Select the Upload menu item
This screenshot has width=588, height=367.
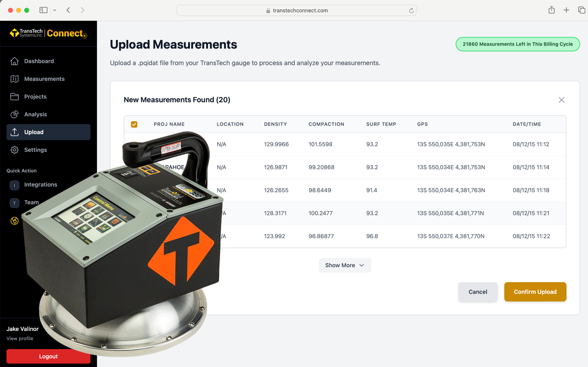point(48,132)
